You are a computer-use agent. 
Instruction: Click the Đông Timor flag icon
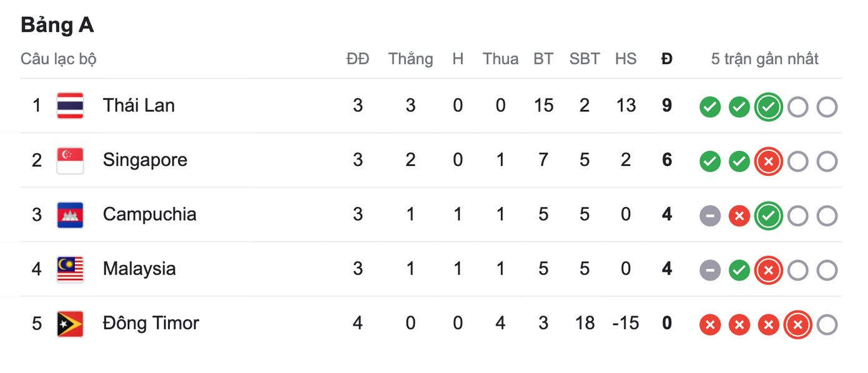coord(70,324)
